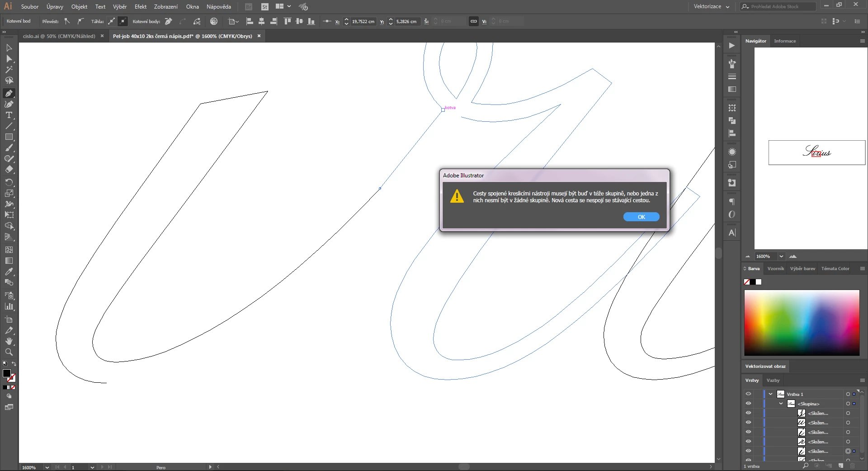Switch to the cislo.ai document tab
868x471 pixels.
tap(59, 36)
